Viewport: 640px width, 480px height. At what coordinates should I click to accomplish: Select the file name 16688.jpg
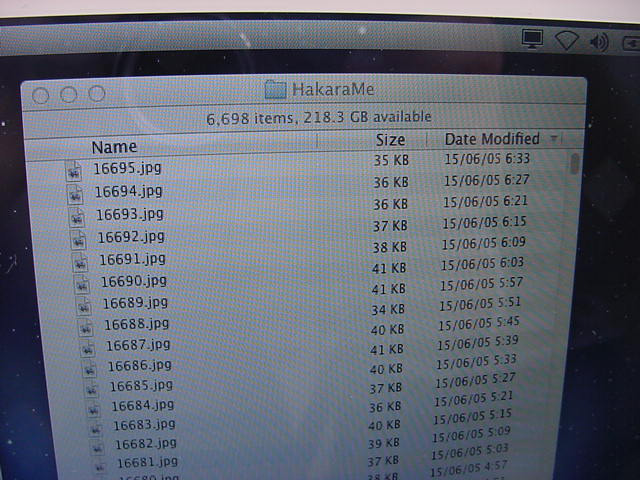(137, 324)
